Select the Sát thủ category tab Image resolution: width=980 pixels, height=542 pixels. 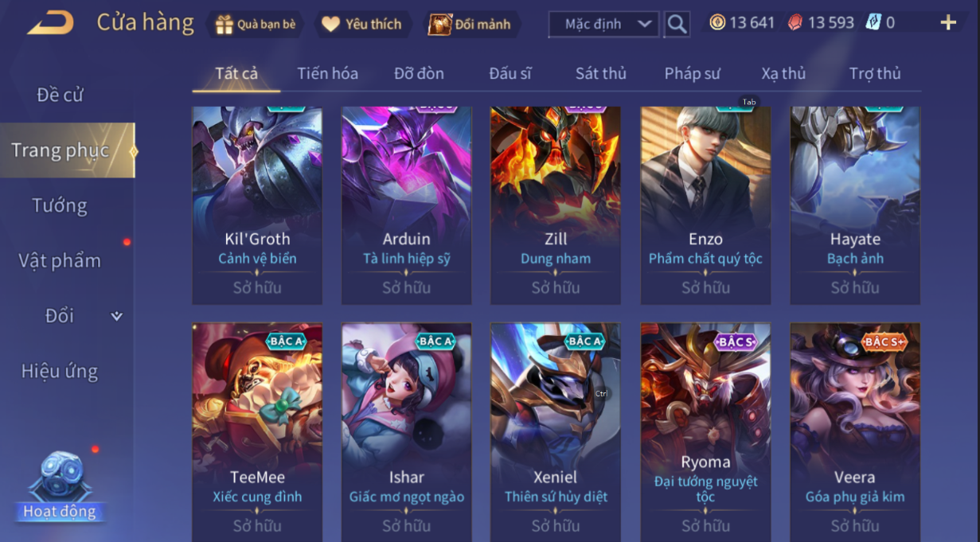pos(601,73)
